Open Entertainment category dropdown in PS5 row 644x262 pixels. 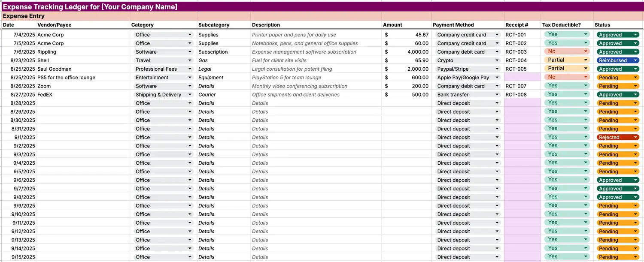(x=163, y=78)
